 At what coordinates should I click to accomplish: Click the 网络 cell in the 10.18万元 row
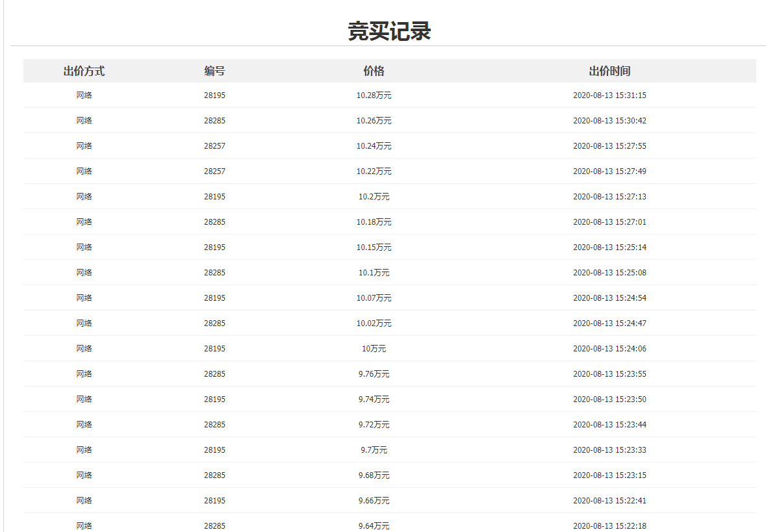84,222
